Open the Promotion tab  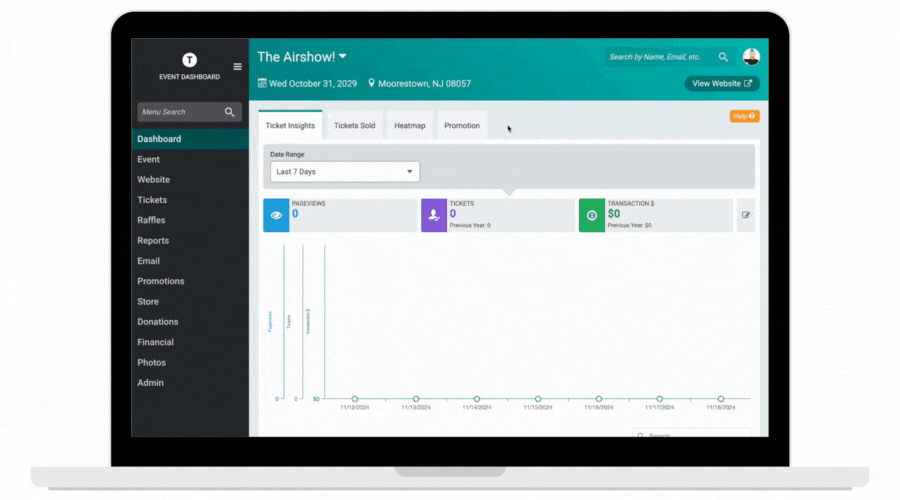[462, 125]
